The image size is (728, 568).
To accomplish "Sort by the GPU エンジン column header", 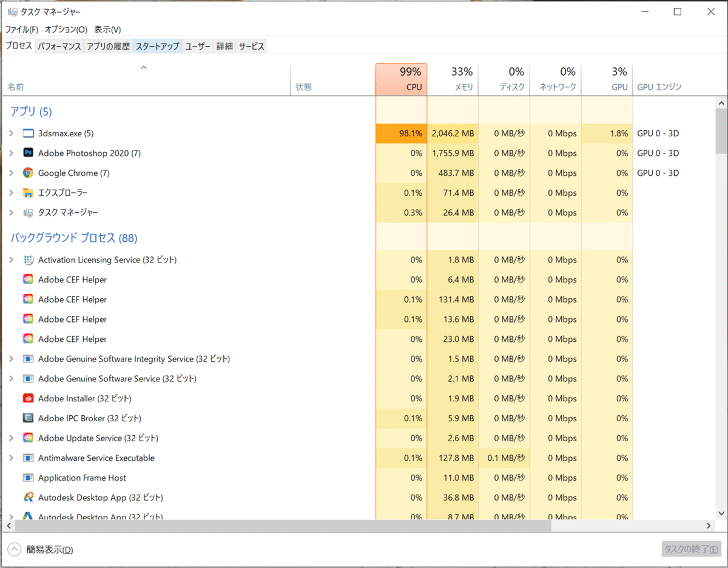I will click(673, 79).
